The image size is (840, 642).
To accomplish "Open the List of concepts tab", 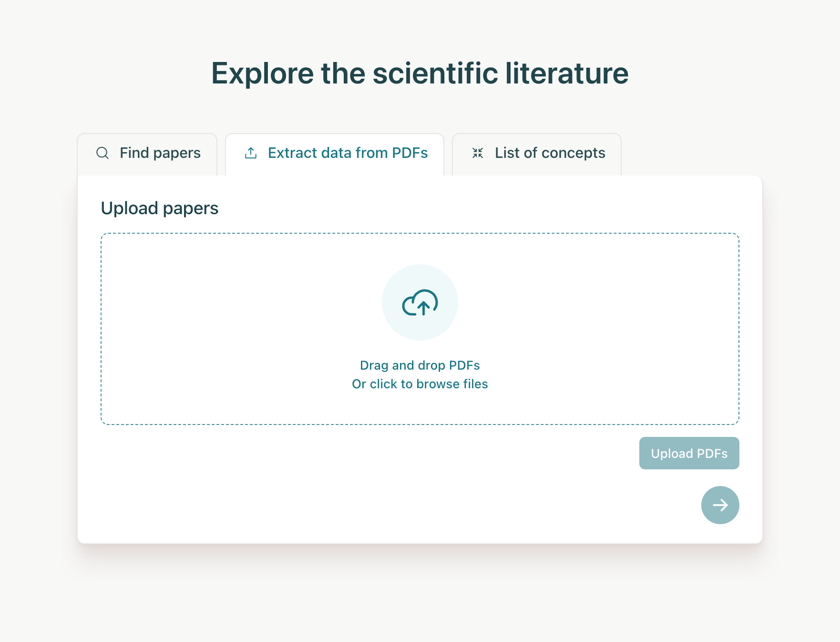I will pyautogui.click(x=536, y=154).
